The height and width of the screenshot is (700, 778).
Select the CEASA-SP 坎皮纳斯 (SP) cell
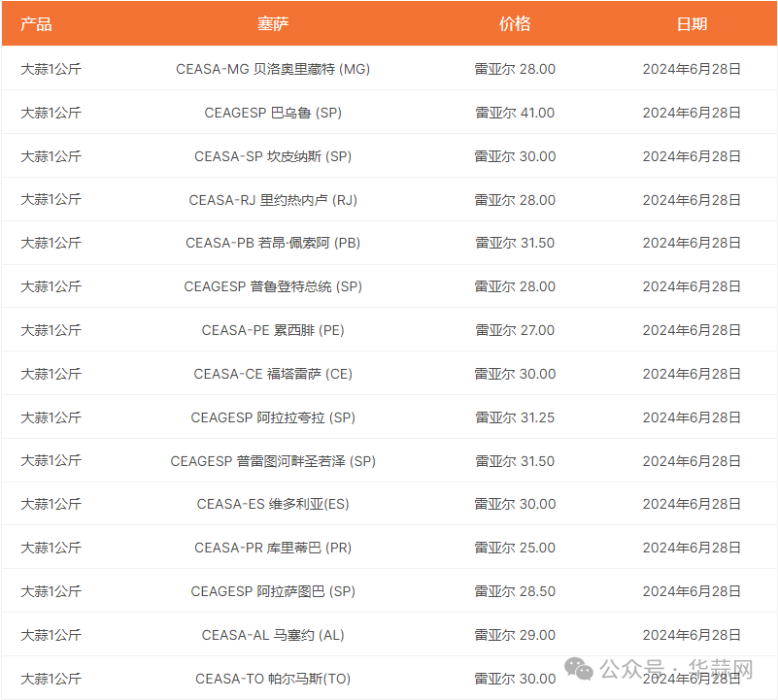pyautogui.click(x=273, y=156)
